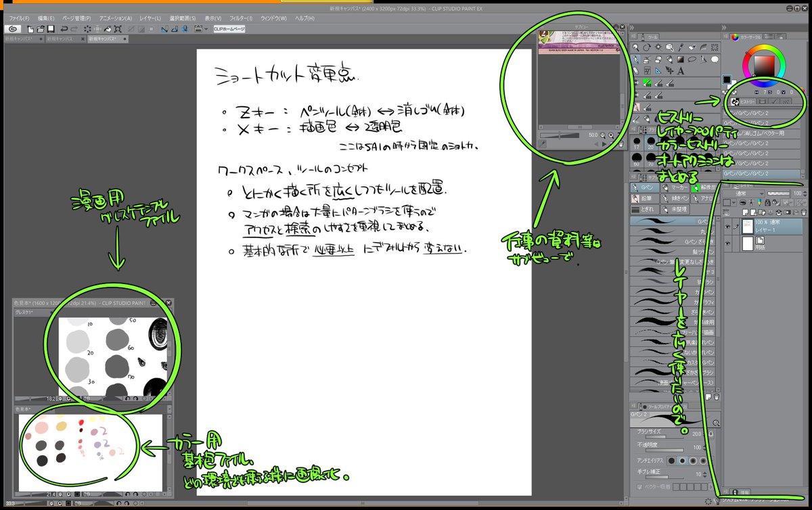This screenshot has width=812, height=510.
Task: Choose the 丸ペン brush in sub tool list
Action: point(672,231)
